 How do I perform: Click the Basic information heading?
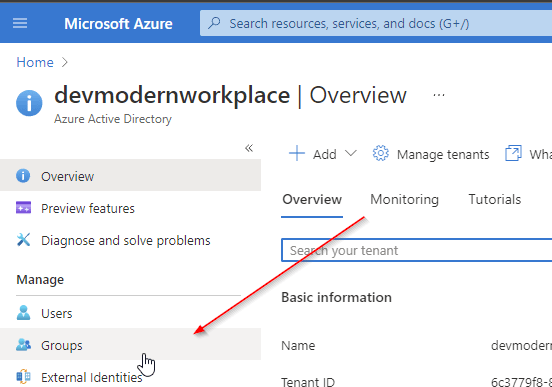tap(336, 297)
